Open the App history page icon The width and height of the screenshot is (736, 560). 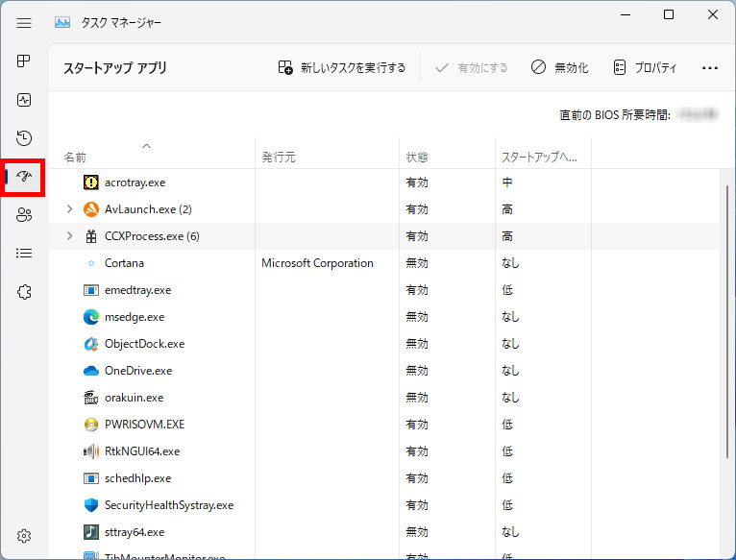(24, 138)
